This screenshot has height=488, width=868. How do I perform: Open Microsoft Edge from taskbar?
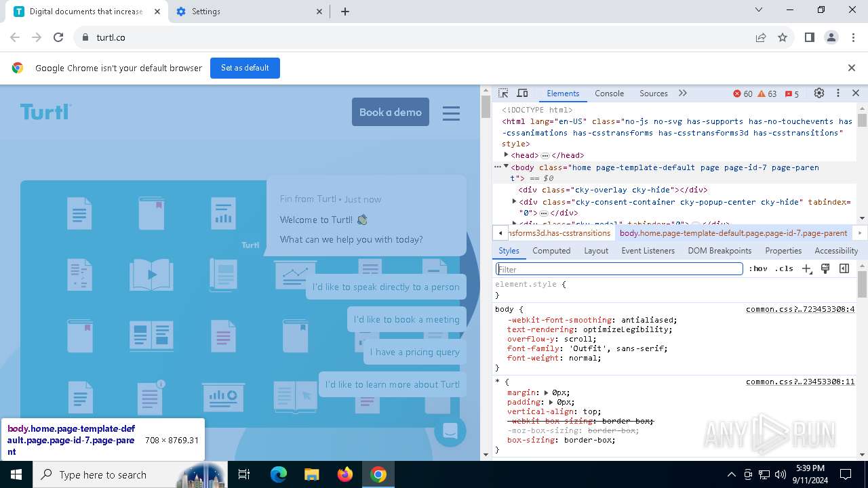(x=279, y=474)
